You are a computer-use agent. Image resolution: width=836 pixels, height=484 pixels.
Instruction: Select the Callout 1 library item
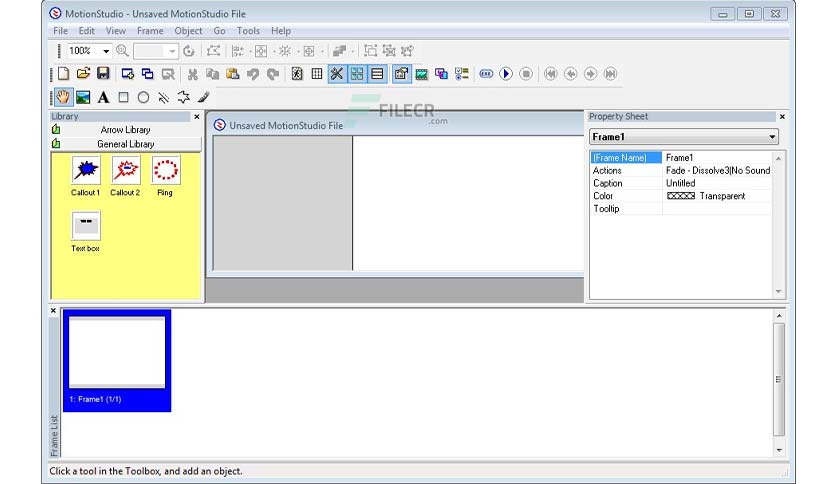coord(86,176)
